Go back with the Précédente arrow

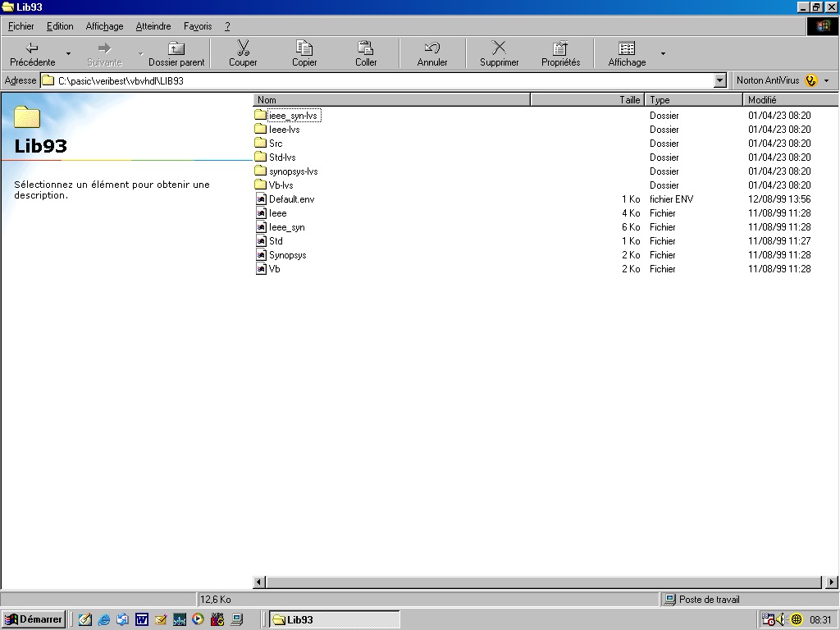coord(32,48)
